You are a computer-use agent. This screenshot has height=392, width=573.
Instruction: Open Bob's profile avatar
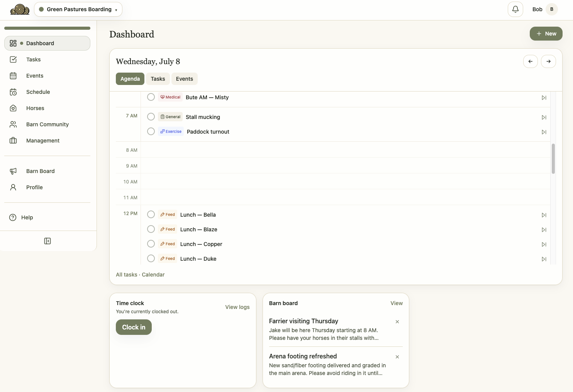tap(551, 9)
